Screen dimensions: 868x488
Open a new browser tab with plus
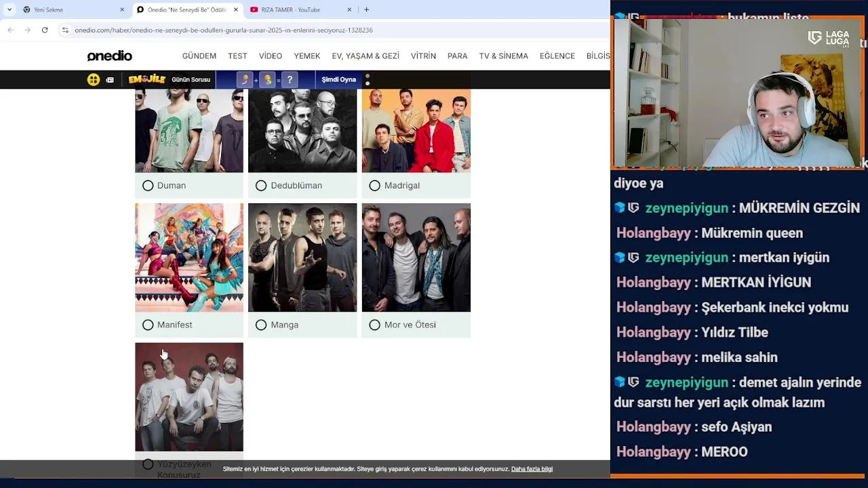[x=366, y=9]
